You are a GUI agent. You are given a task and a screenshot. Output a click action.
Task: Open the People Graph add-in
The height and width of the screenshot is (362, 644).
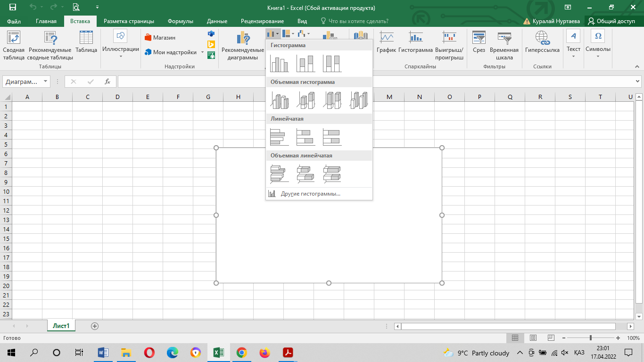click(x=211, y=55)
